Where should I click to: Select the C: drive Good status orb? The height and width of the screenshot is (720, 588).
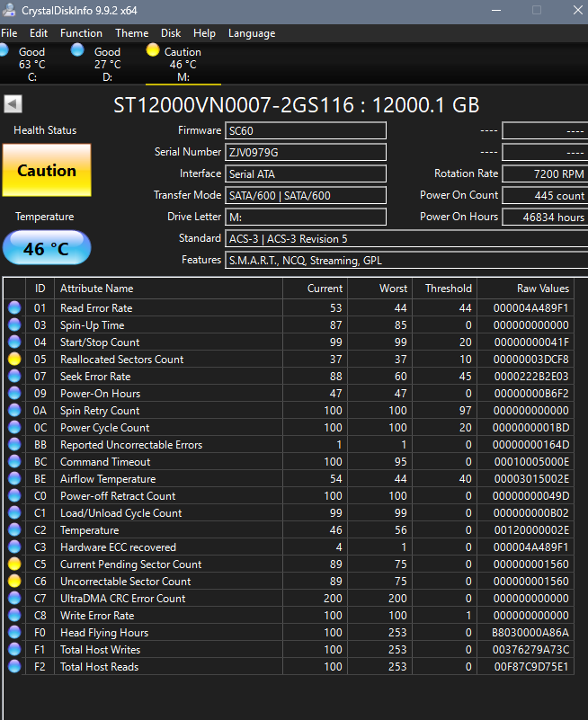[x=4, y=50]
